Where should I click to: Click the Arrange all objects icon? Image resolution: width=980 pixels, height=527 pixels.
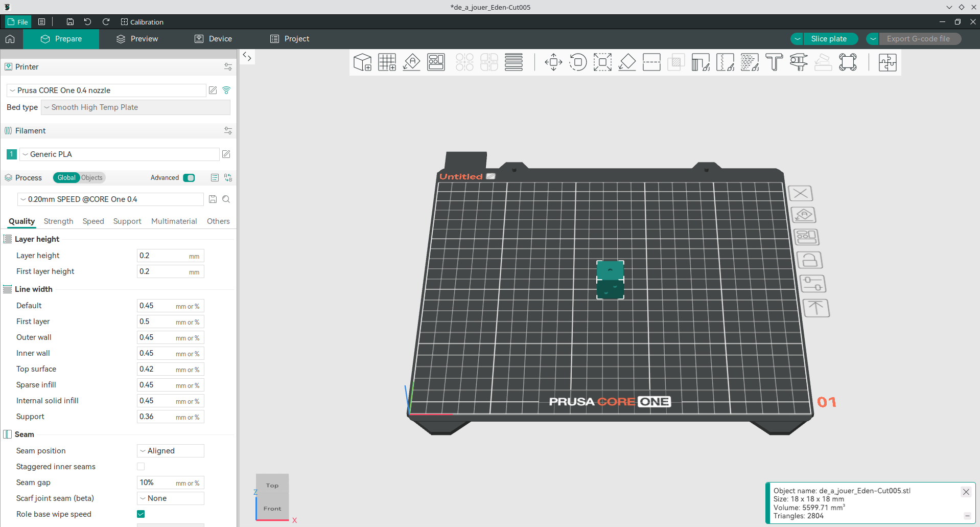click(436, 62)
